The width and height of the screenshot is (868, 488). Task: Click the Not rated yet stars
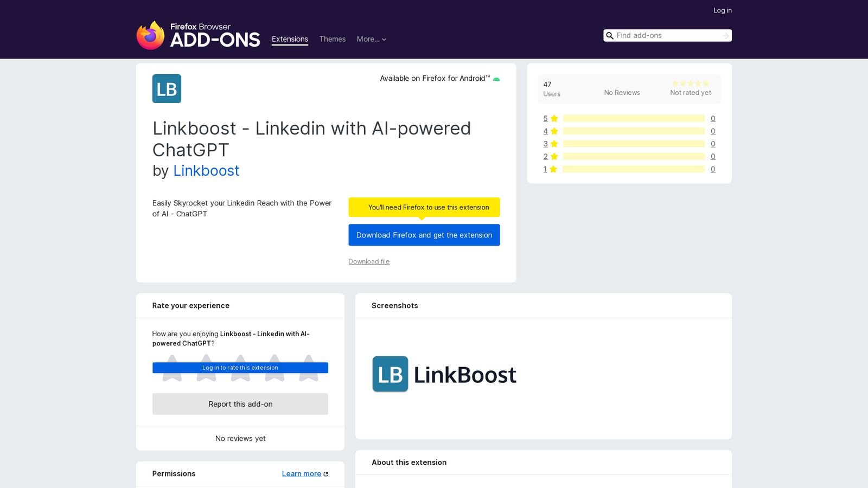click(691, 84)
